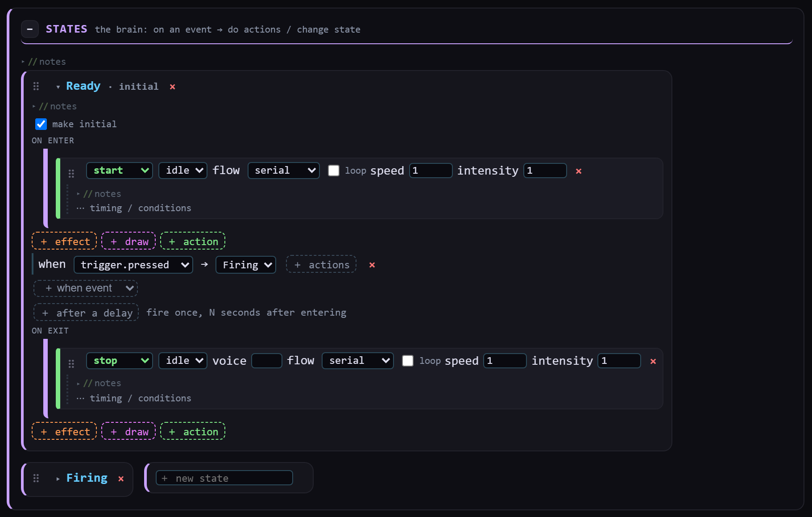The image size is (812, 517).
Task: Open the stop action type dropdown
Action: (x=120, y=361)
